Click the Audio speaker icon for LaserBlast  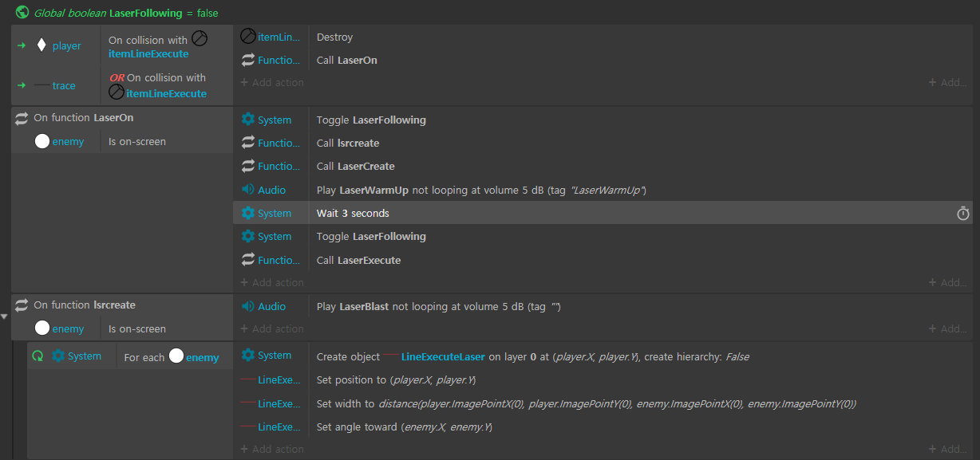pos(248,306)
